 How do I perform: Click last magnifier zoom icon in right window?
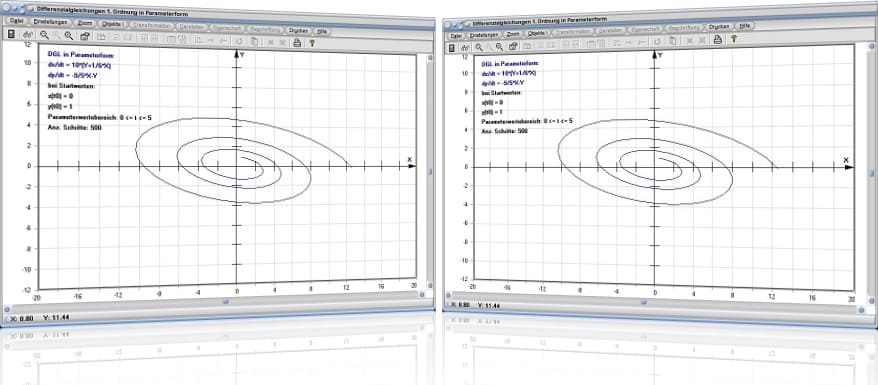click(x=499, y=46)
